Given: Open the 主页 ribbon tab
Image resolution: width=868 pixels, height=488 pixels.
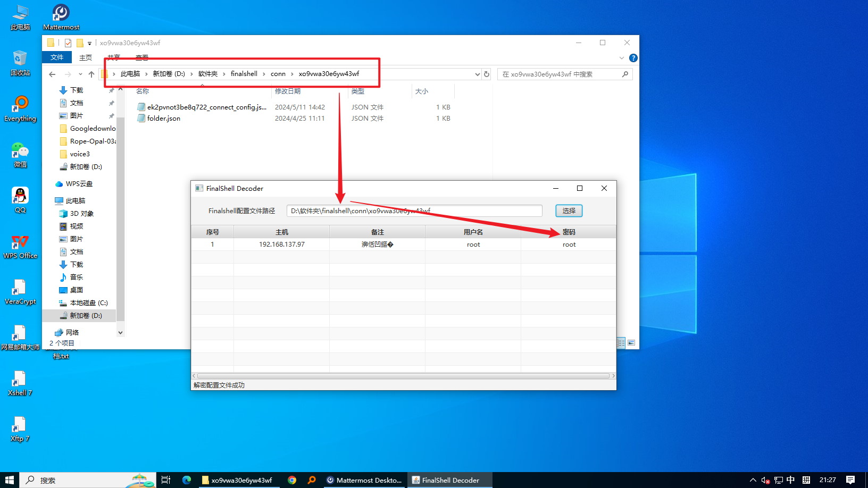Looking at the screenshot, I should pos(86,57).
